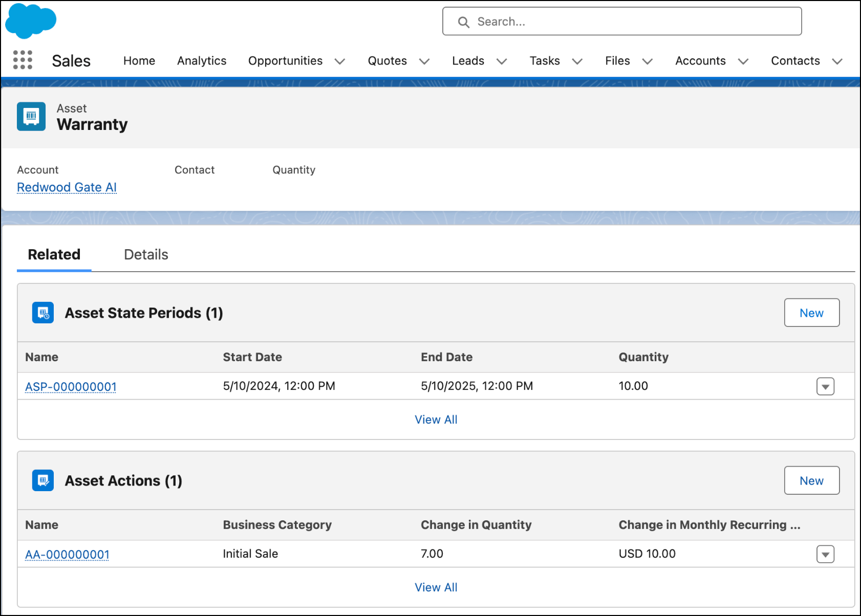This screenshot has width=861, height=616.
Task: Click the Change in Quantity column header
Action: (476, 525)
